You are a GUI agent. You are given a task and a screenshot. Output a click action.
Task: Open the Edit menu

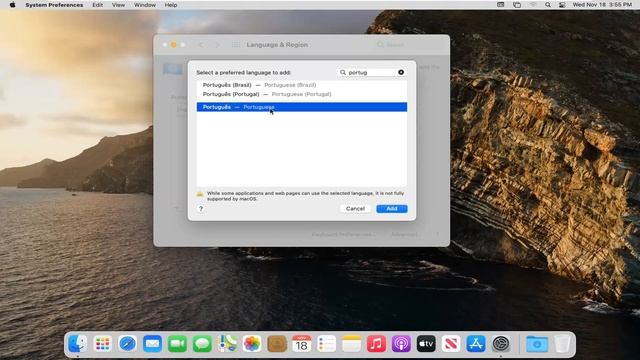98,5
